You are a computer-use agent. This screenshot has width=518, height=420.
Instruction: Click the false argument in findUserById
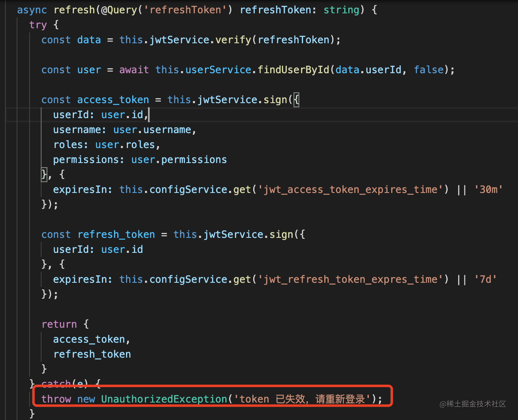(429, 70)
